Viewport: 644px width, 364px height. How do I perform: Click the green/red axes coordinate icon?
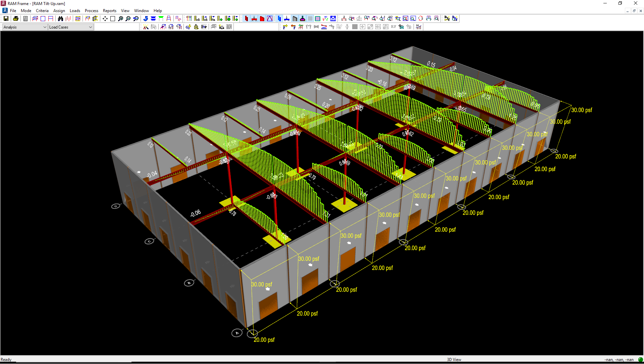[325, 18]
